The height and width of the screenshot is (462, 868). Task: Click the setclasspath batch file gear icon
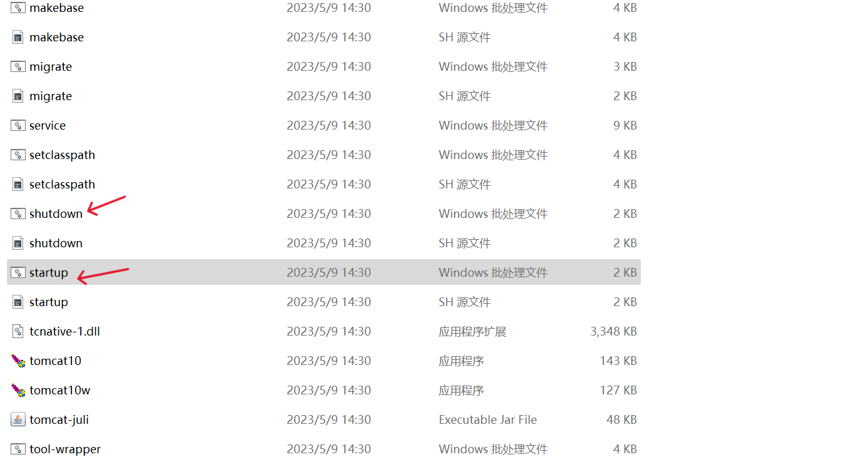18,155
